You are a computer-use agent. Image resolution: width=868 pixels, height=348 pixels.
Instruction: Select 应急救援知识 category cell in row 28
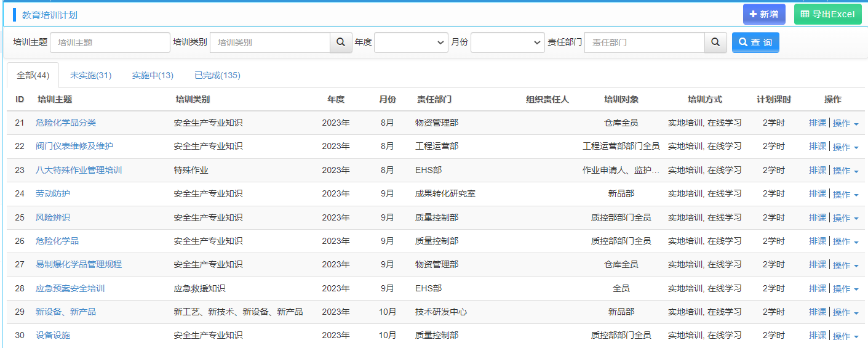(x=200, y=288)
